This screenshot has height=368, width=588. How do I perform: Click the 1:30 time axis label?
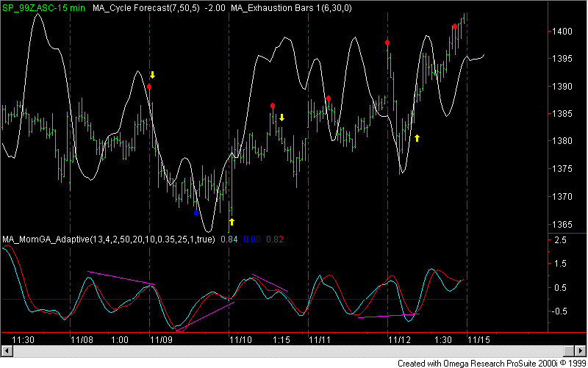(x=443, y=340)
